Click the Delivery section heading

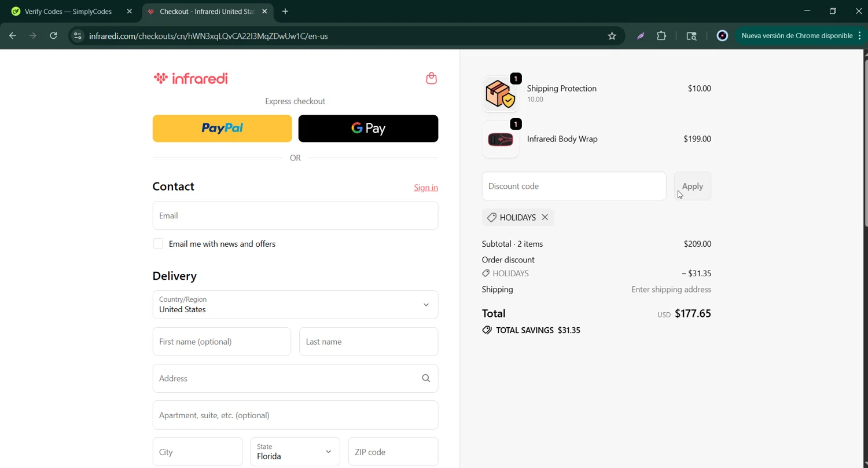coord(175,276)
